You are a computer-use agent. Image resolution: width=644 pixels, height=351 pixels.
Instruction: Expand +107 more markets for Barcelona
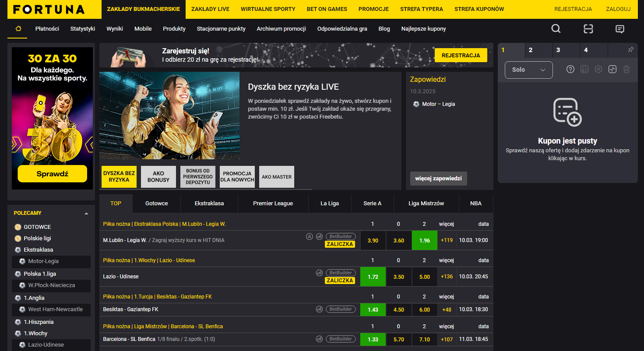coord(447,339)
